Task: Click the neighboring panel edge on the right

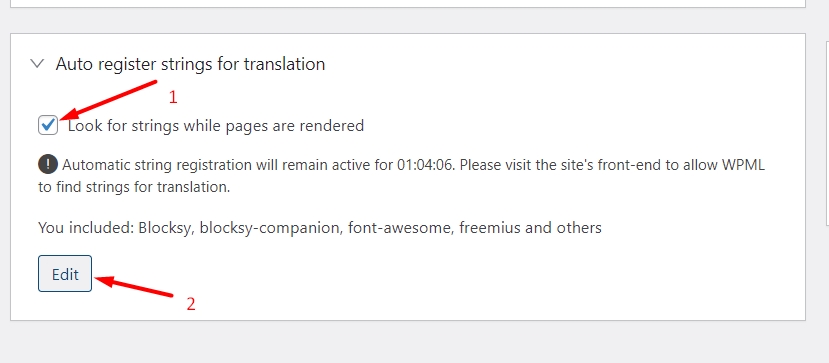Action: (x=826, y=132)
